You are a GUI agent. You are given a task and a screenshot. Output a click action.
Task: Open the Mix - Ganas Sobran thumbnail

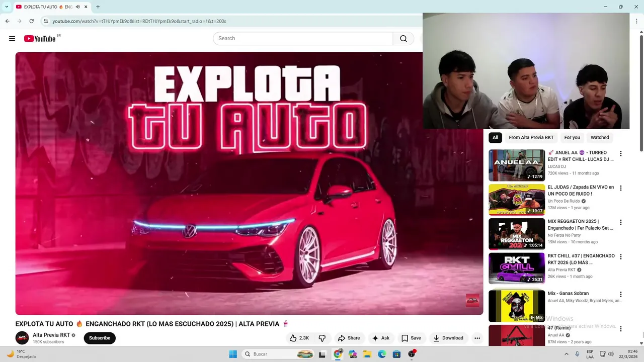517,306
